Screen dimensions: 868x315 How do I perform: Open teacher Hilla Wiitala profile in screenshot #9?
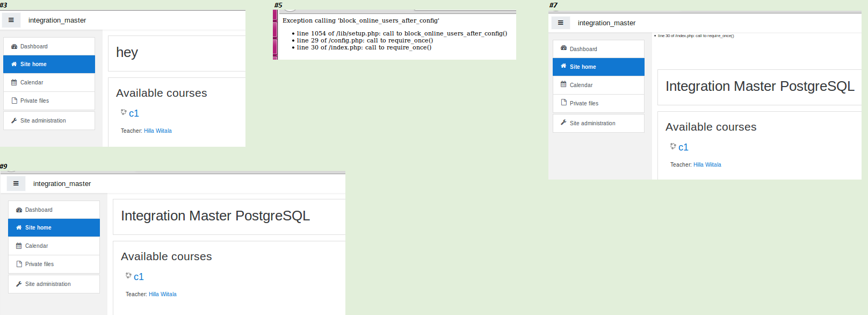163,294
